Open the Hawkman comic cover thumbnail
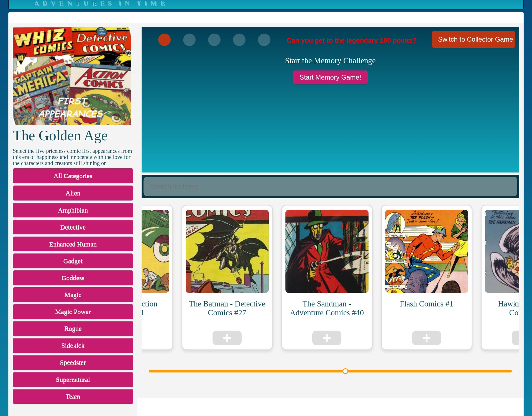532x416 pixels. pos(502,251)
